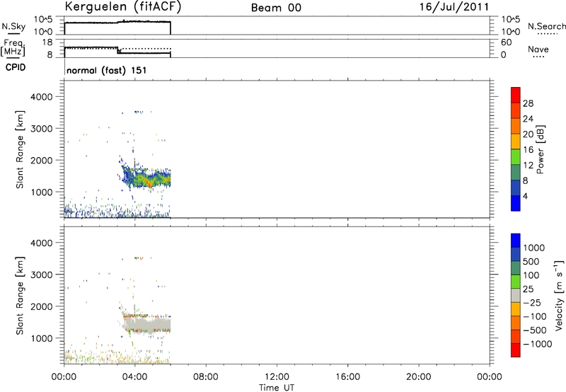Image resolution: width=566 pixels, height=392 pixels.
Task: Click the '12:00' time axis label
Action: tap(277, 377)
